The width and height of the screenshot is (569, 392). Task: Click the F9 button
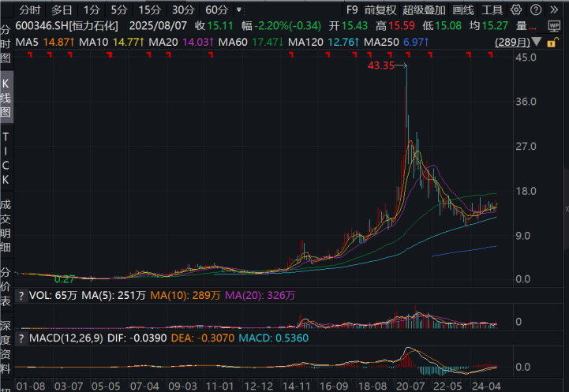pyautogui.click(x=352, y=9)
